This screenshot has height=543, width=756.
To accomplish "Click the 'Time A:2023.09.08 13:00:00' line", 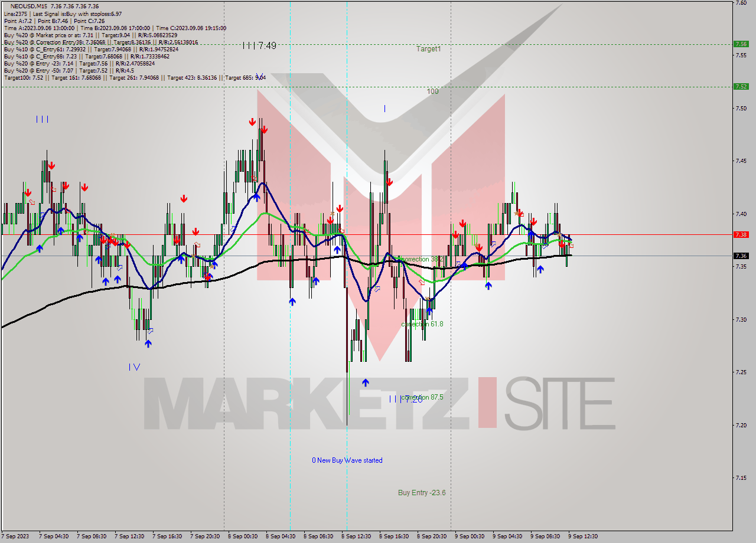I will click(39, 28).
